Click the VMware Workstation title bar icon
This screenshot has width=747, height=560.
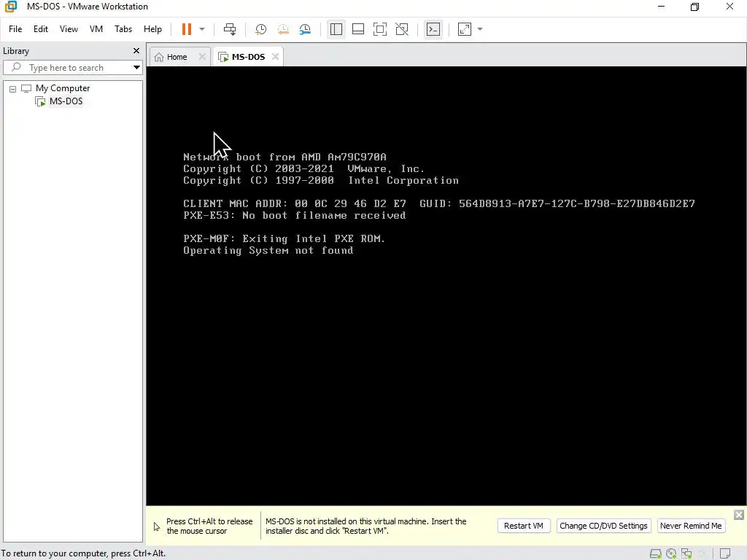[x=10, y=7]
